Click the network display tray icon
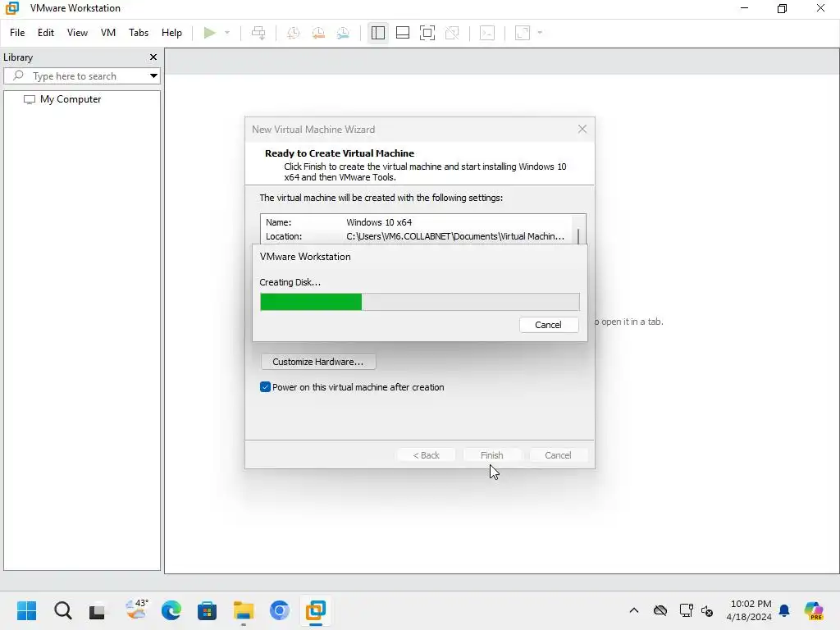 686,610
